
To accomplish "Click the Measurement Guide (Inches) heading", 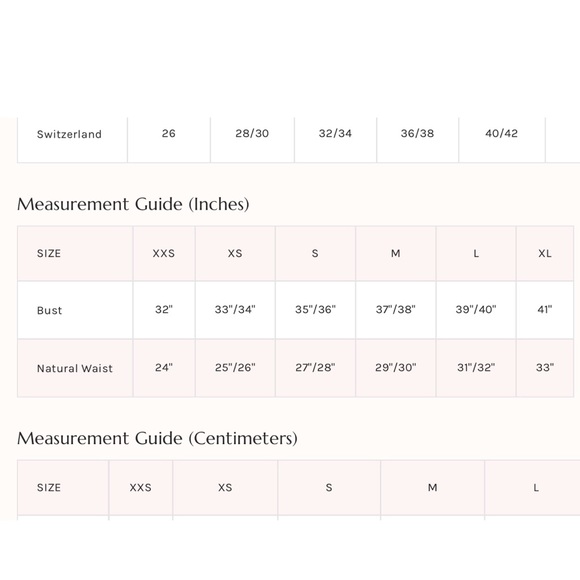I will (x=133, y=204).
